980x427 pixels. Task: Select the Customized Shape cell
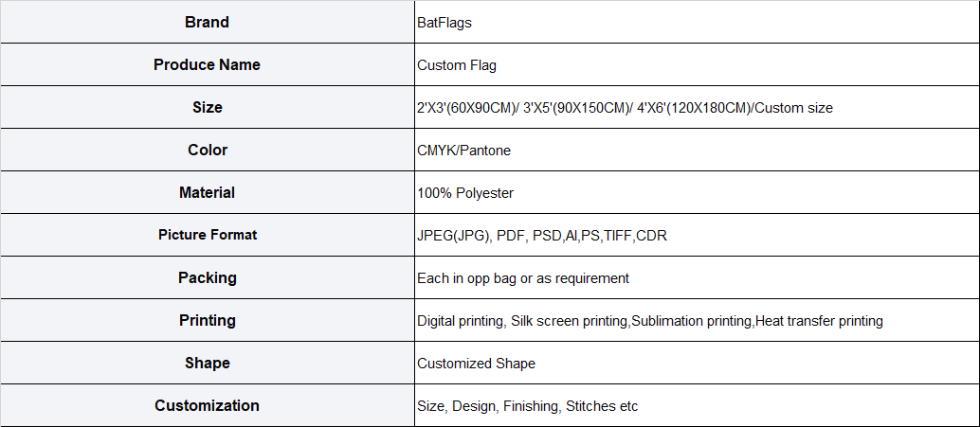pyautogui.click(x=697, y=363)
